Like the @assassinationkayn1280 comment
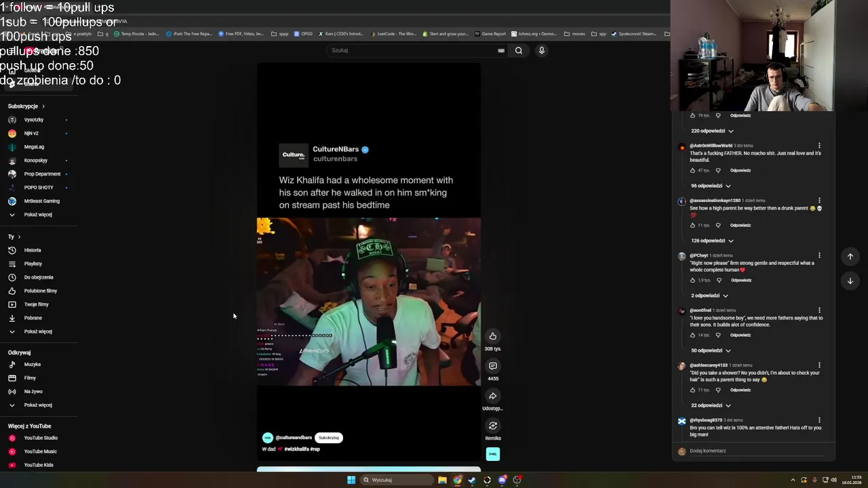Image resolution: width=868 pixels, height=488 pixels. point(692,225)
